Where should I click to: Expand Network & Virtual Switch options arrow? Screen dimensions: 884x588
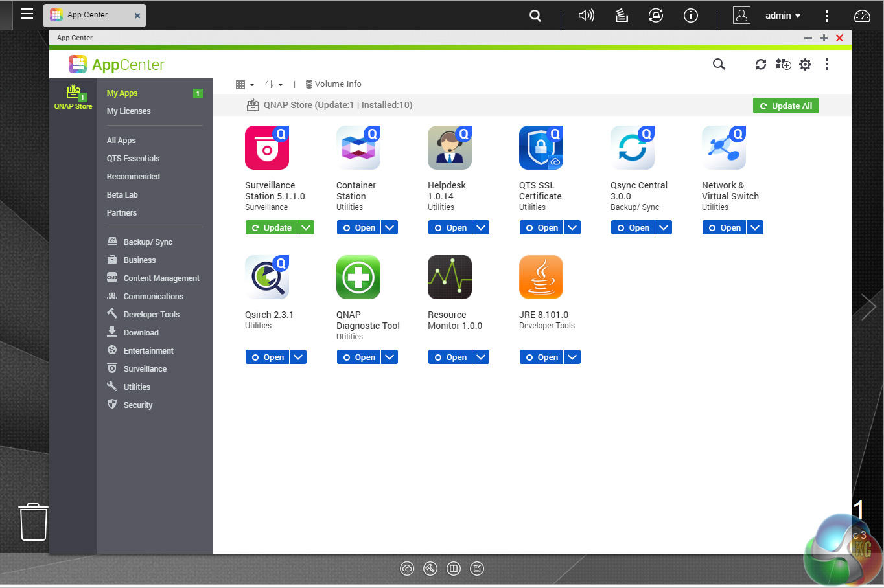click(x=755, y=228)
